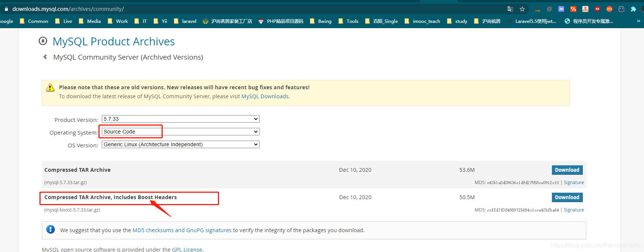Screen dimensions: 644x252
Task: Select the 53.6M file size value
Action: [467, 170]
